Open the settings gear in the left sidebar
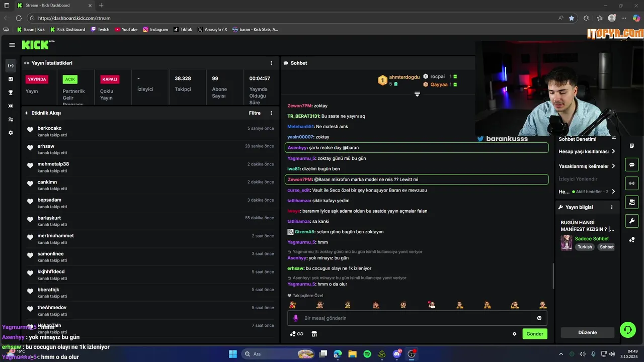This screenshot has height=362, width=644. click(x=11, y=133)
